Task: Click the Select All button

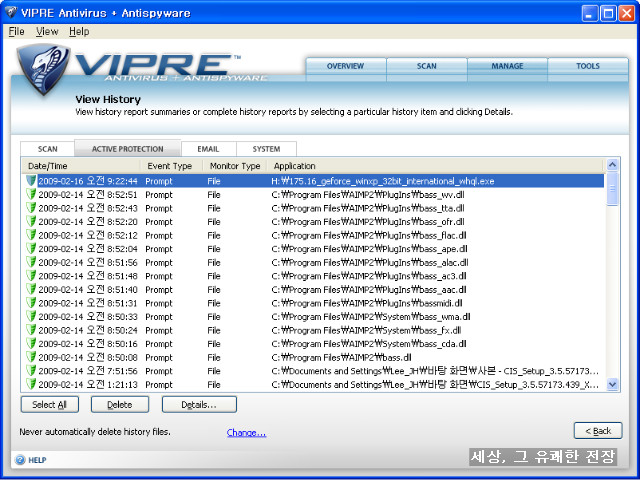Action: [49, 404]
